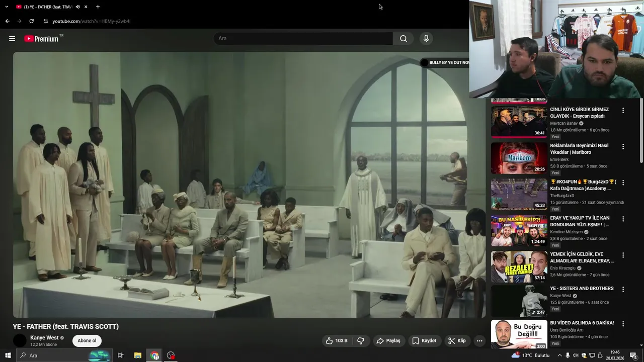This screenshot has width=644, height=362.
Task: Open network status tray icon
Action: (x=592, y=355)
